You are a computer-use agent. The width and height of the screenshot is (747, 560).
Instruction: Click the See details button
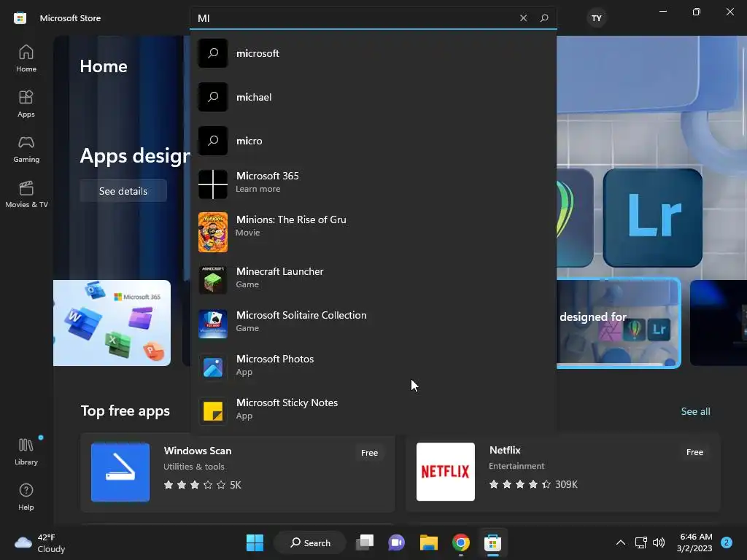coord(123,191)
